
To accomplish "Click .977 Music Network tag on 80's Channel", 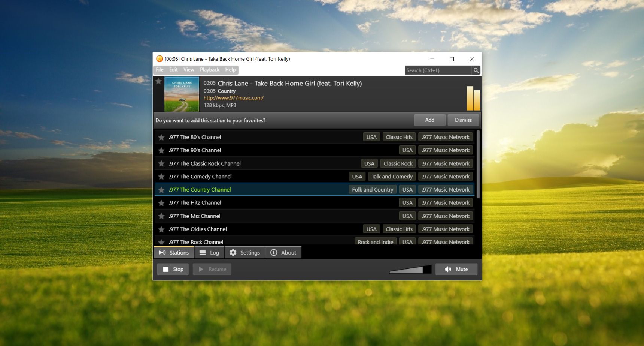I will [x=446, y=137].
